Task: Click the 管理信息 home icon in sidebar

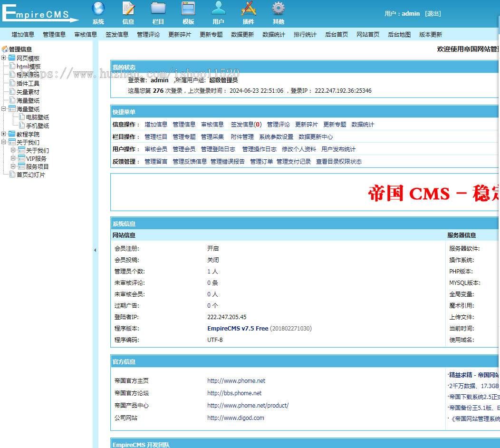Action: point(5,49)
